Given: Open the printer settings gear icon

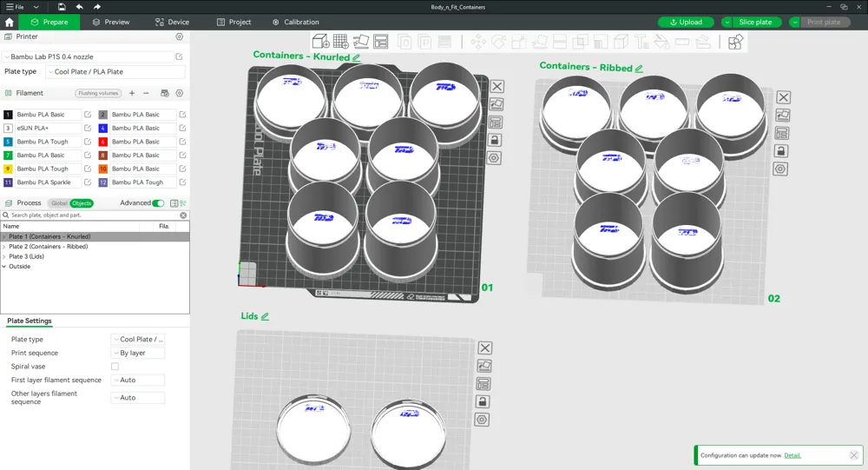Looking at the screenshot, I should [180, 37].
